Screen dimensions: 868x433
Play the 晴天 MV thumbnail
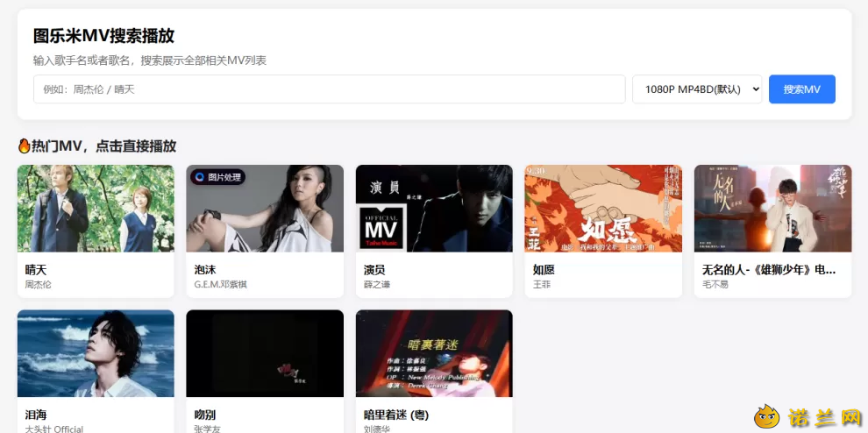(96, 209)
